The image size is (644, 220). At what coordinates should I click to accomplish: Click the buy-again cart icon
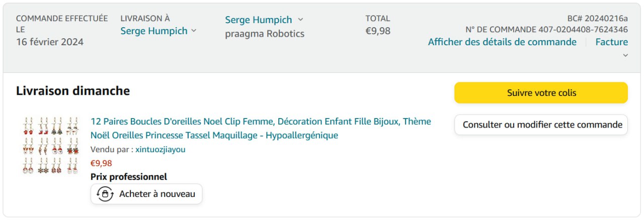click(x=105, y=194)
